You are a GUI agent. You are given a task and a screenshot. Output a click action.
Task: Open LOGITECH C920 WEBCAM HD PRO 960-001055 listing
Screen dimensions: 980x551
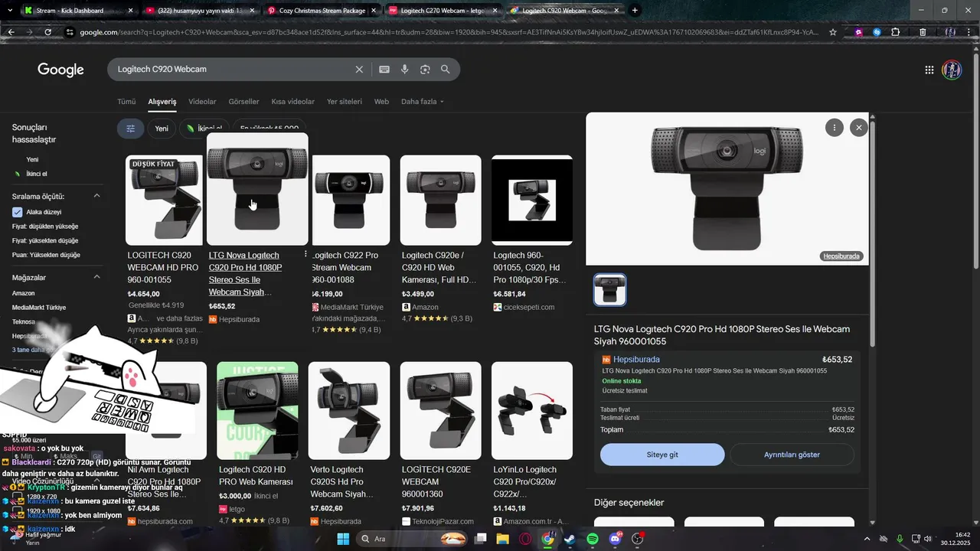click(163, 267)
